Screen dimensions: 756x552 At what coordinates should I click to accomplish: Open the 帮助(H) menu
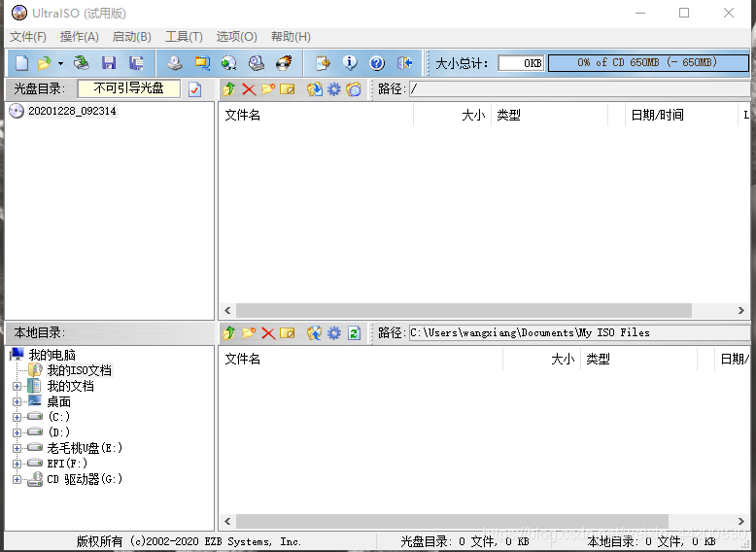pos(291,37)
